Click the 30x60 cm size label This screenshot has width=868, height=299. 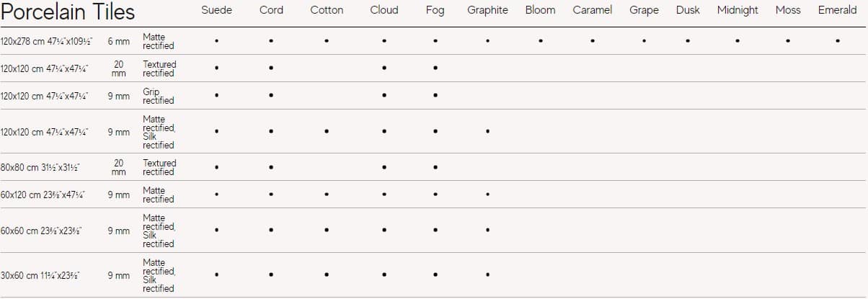point(40,275)
